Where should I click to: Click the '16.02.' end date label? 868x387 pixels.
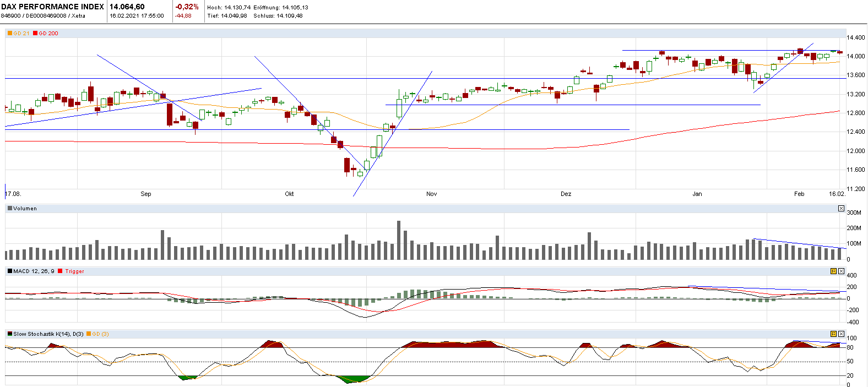837,194
